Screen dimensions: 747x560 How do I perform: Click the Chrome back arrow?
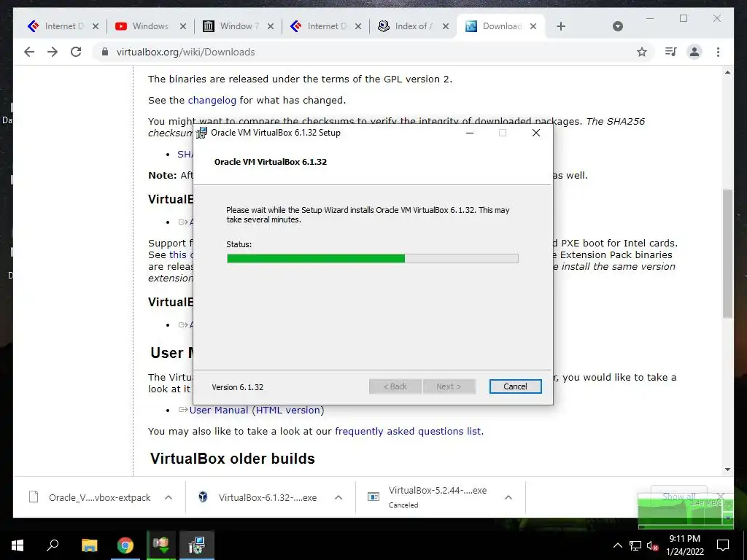29,52
